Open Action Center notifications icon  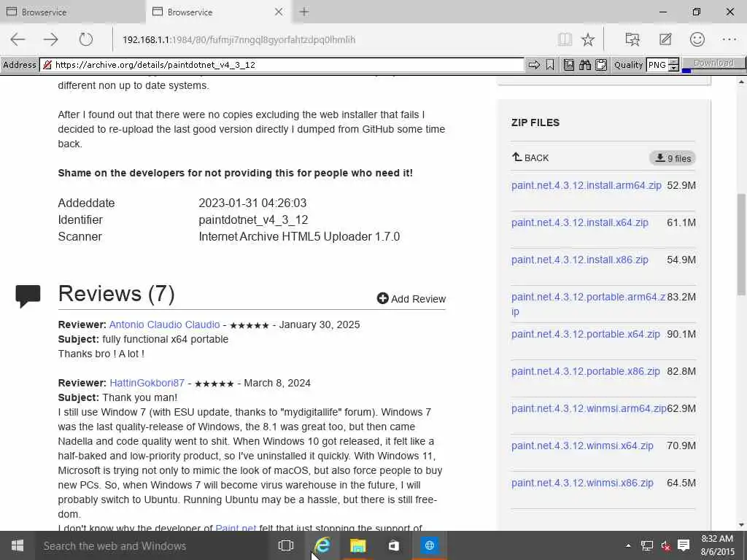(684, 545)
